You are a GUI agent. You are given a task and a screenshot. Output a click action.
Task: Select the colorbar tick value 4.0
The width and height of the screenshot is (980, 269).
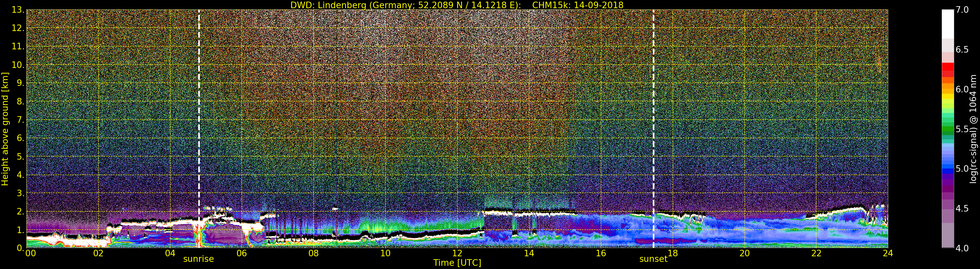[x=962, y=248]
